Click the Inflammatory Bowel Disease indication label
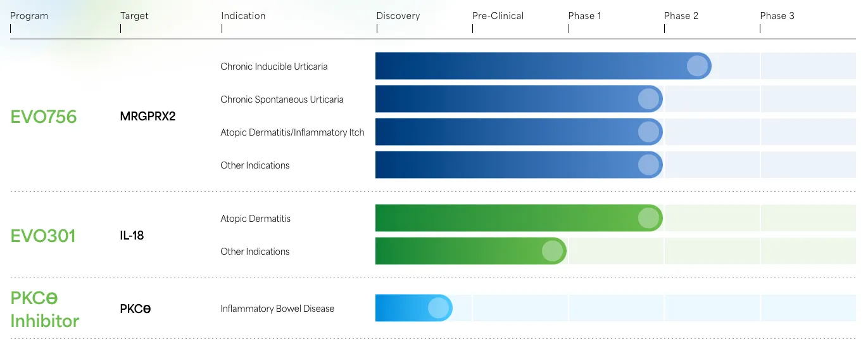 (277, 309)
